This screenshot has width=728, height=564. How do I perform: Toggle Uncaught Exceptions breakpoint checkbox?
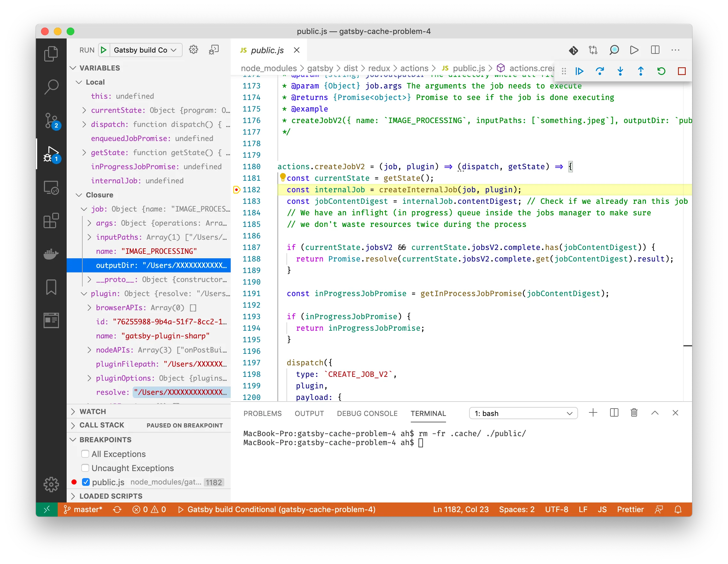(x=85, y=468)
